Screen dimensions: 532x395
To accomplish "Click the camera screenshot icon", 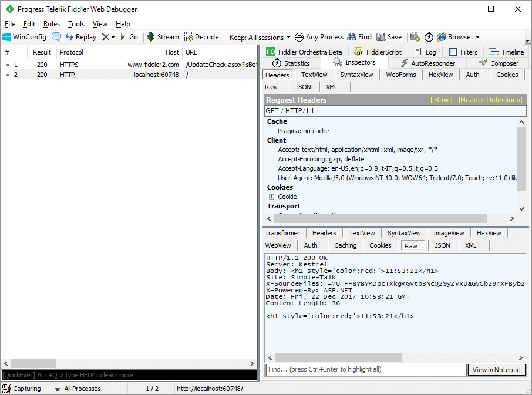I will pos(415,37).
